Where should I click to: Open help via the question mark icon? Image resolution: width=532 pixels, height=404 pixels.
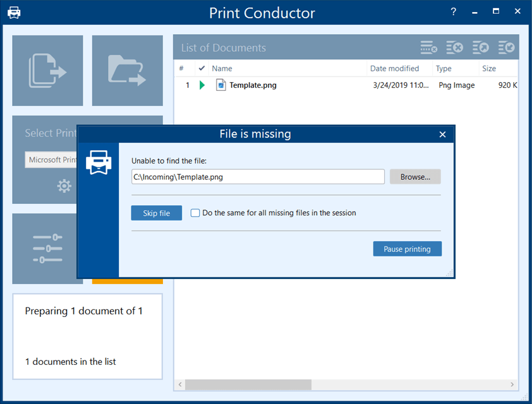tap(453, 11)
